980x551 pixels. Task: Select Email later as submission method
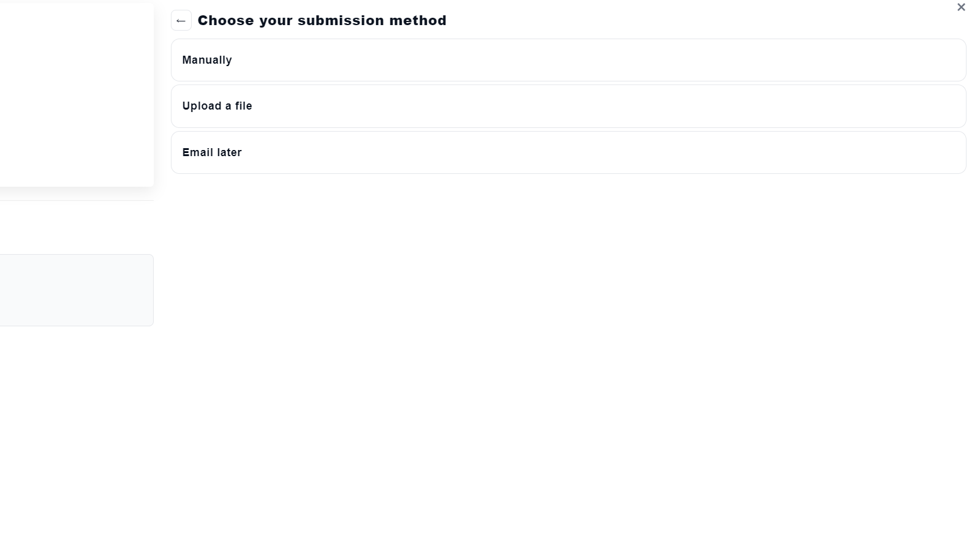[x=568, y=152]
